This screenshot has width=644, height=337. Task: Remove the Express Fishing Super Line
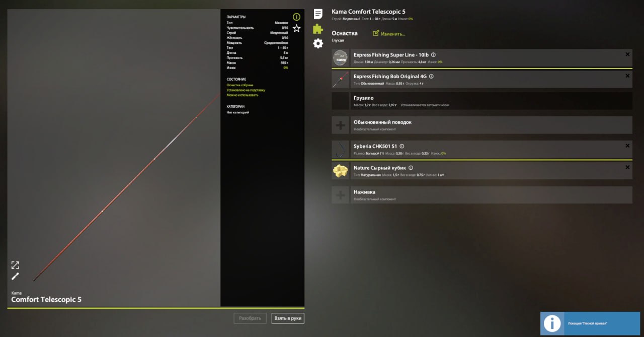click(x=627, y=54)
